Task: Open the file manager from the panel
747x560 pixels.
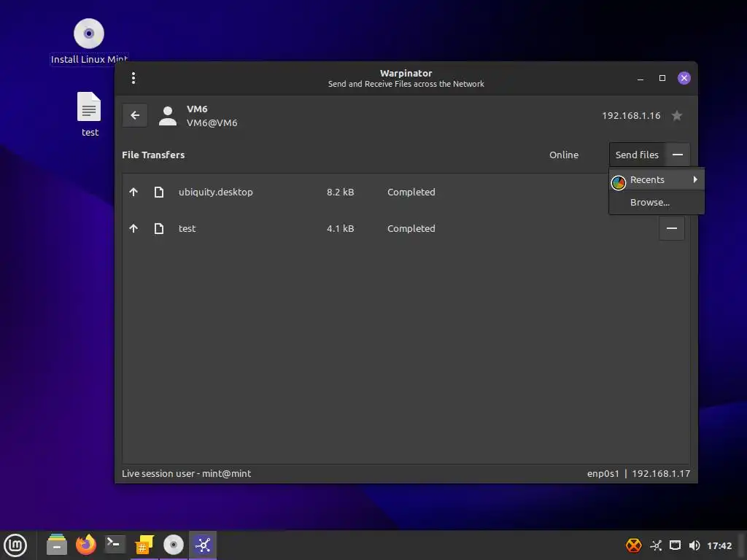Action: pos(57,545)
